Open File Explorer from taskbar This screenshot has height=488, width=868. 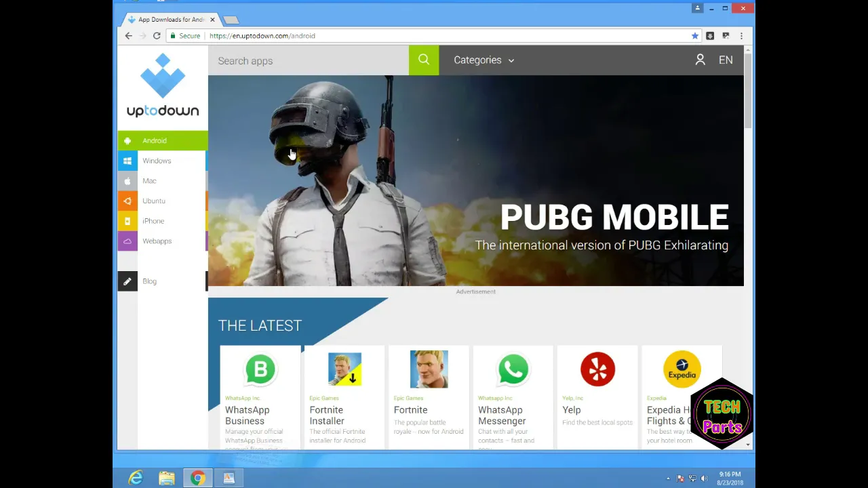tap(167, 479)
